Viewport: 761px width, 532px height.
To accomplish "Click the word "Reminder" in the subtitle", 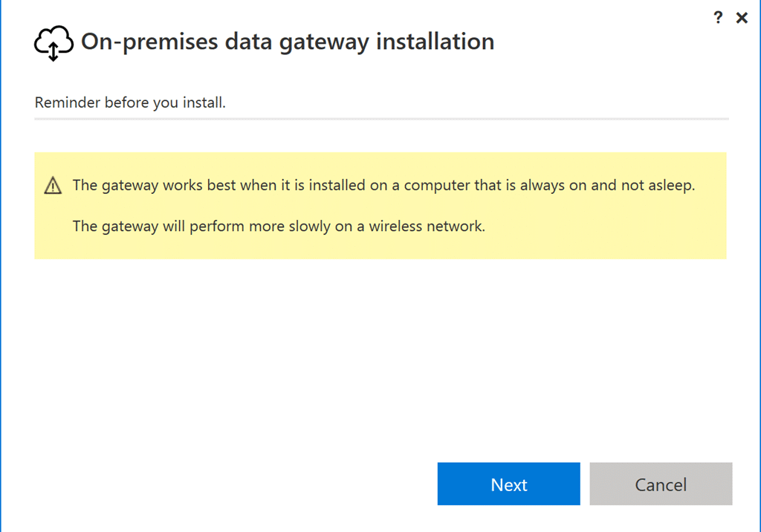I will [68, 103].
